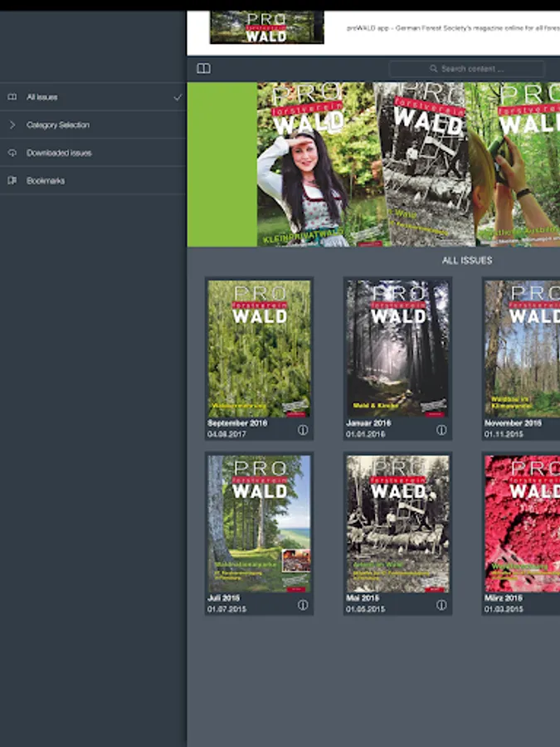Open the Mai 2015 issue cover
This screenshot has width=560, height=747.
(x=397, y=524)
